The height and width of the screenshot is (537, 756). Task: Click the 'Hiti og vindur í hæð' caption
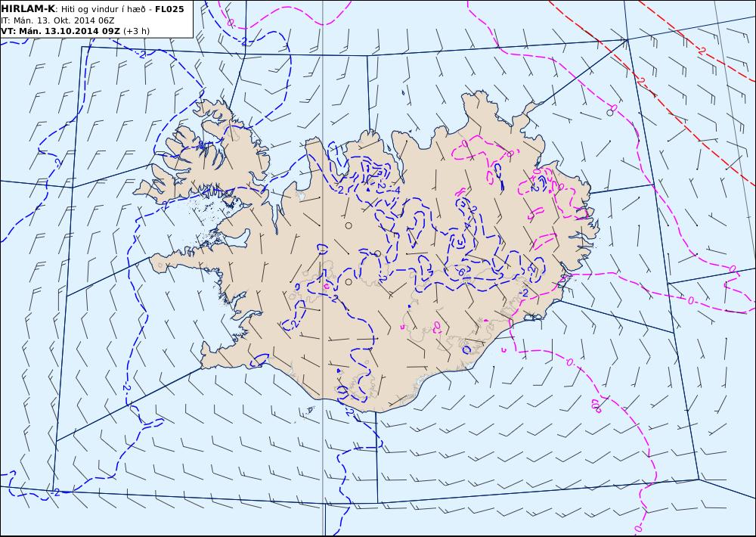click(x=103, y=10)
